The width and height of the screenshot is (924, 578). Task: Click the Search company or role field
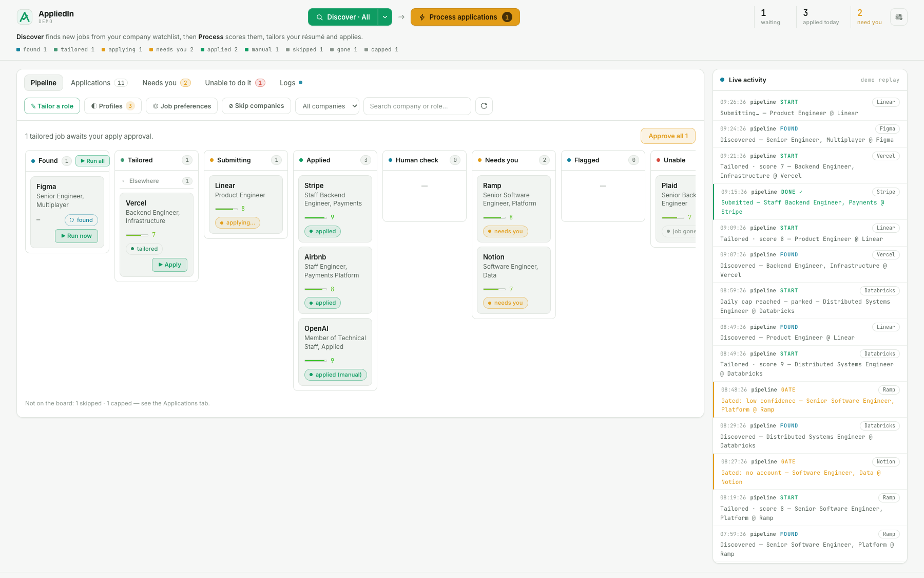click(x=417, y=106)
